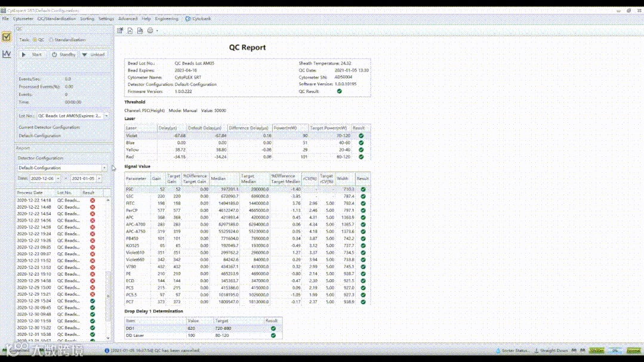This screenshot has width=644, height=362.
Task: Open the QC checkmark view in sidebar
Action: click(7, 37)
